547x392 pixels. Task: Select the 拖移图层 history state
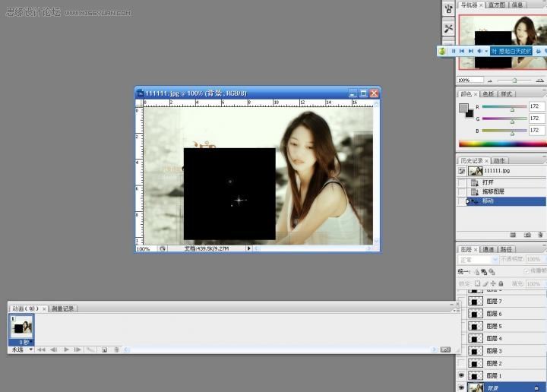[507, 191]
